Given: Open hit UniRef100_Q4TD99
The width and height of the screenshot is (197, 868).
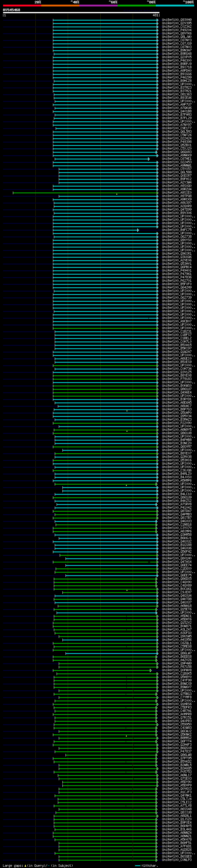Looking at the screenshot, I should 177,210.
